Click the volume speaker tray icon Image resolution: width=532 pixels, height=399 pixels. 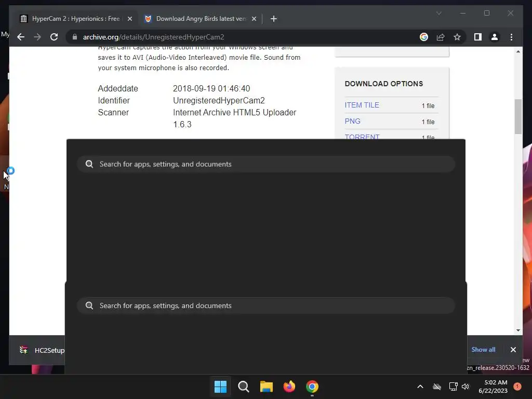465,387
